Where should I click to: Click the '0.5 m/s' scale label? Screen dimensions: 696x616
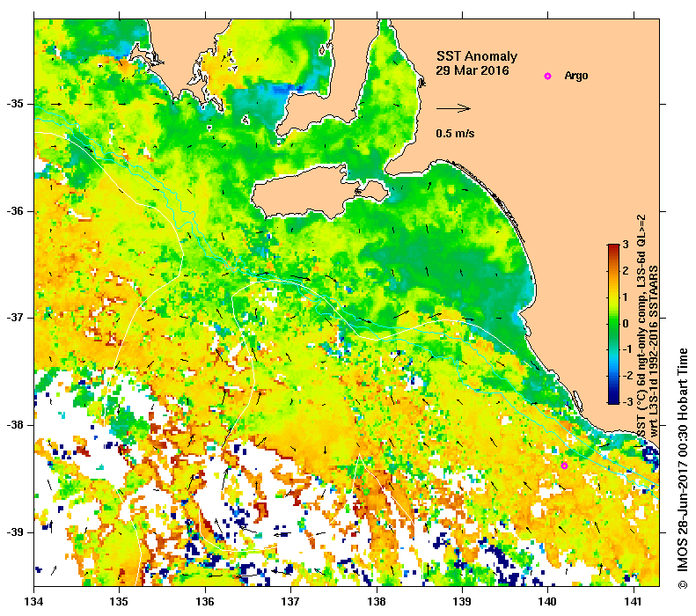(455, 133)
